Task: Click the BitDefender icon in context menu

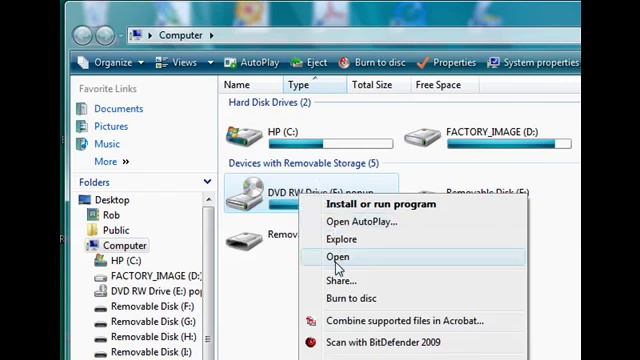Action: point(311,342)
